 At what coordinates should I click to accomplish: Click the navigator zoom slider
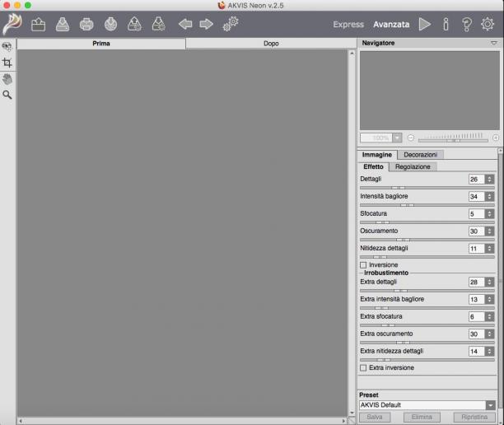point(453,139)
